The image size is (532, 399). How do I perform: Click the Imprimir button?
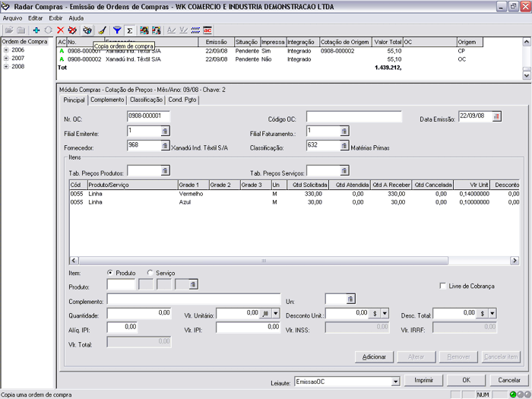point(423,380)
